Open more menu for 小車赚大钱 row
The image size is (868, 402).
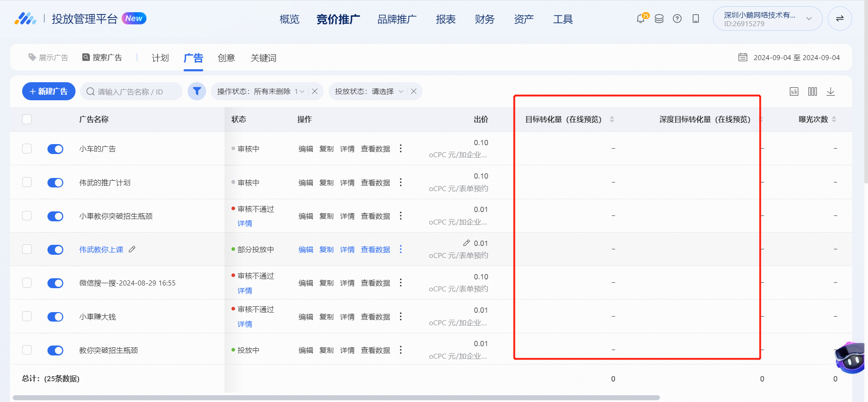401,317
